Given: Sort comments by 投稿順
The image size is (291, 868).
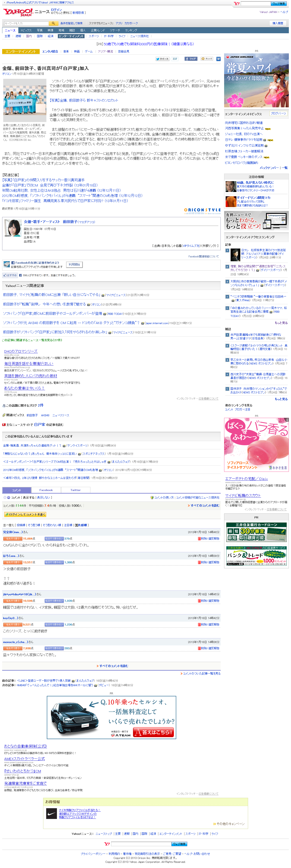Looking at the screenshot, I should pyautogui.click(x=21, y=525).
